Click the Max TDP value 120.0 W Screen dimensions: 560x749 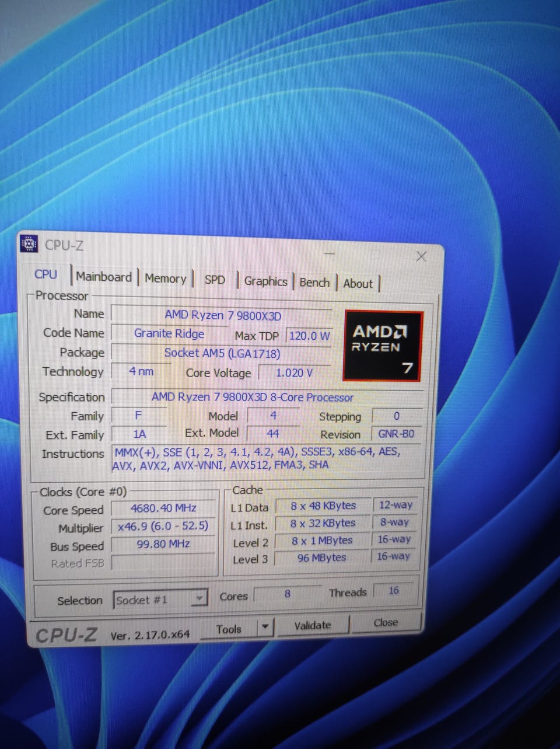(309, 336)
